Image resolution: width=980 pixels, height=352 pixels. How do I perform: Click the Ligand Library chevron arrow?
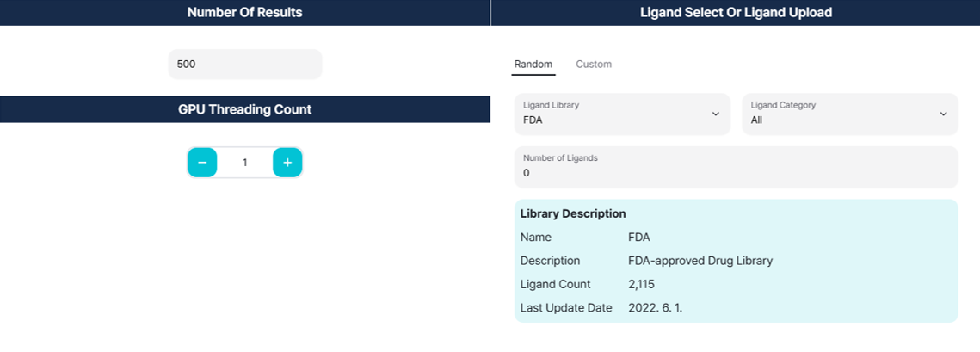coord(715,114)
